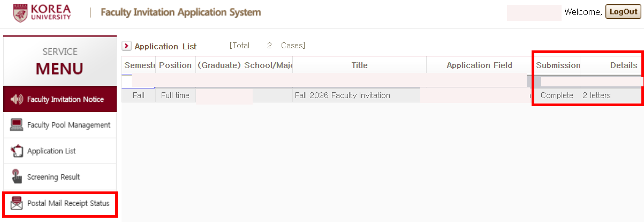Click the Application List clipboard icon

pyautogui.click(x=17, y=151)
